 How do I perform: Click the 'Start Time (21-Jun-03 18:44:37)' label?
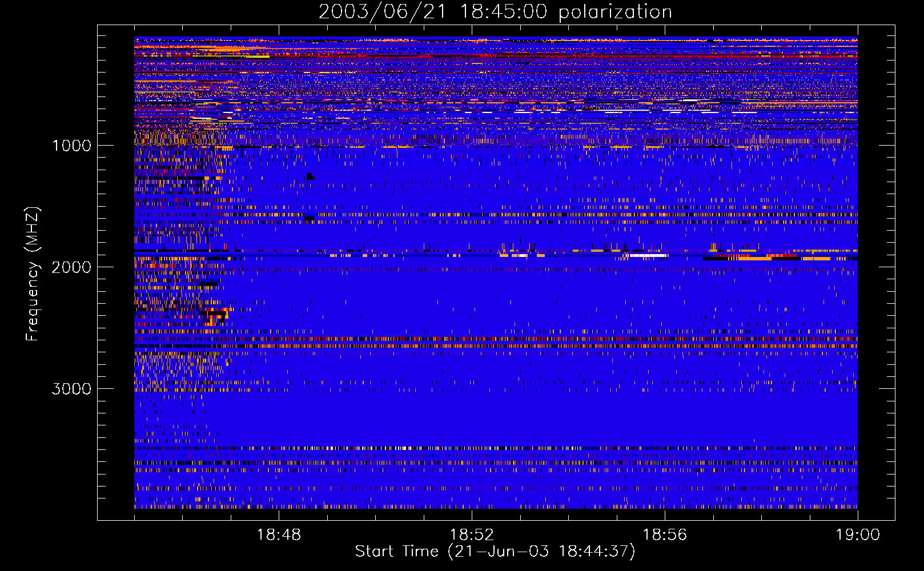[495, 552]
